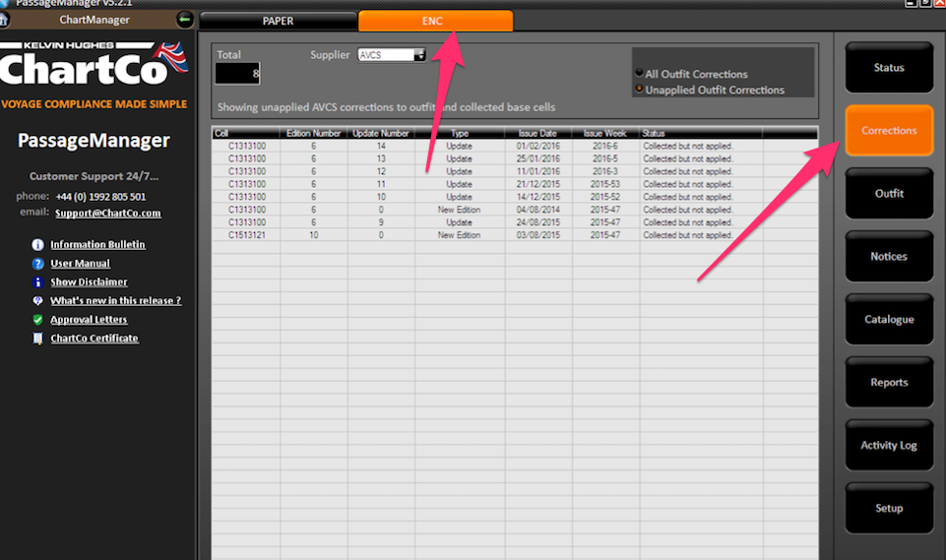Click the Approval Letters green check icon
Viewport: 946px width, 560px height.
pos(37,319)
